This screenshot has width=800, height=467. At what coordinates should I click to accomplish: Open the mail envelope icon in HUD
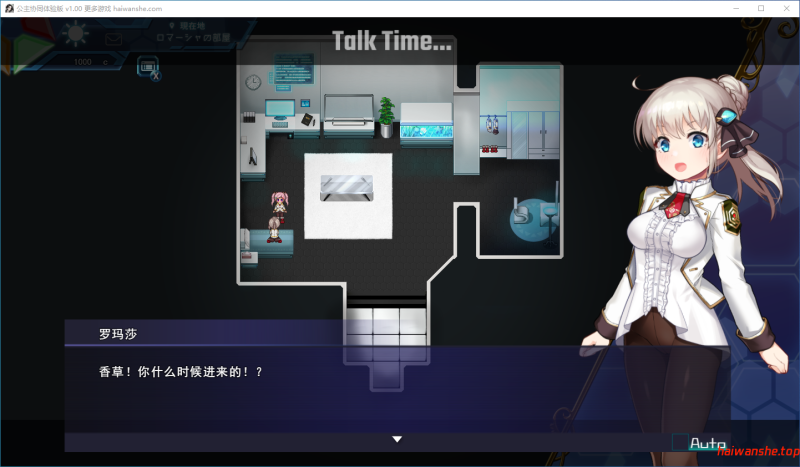click(x=113, y=39)
